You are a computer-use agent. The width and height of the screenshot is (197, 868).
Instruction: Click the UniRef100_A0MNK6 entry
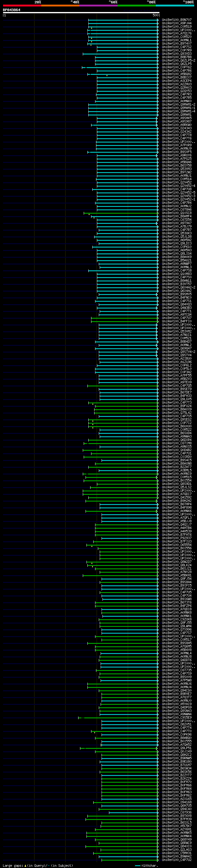pyautogui.click(x=176, y=511)
